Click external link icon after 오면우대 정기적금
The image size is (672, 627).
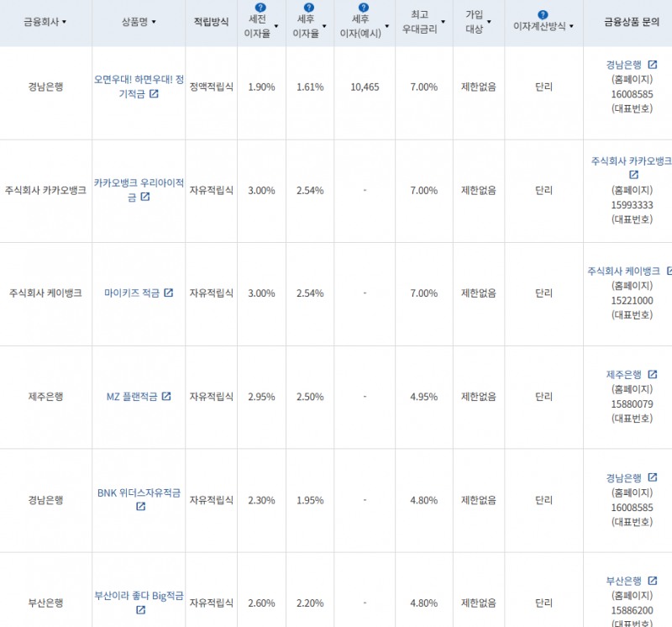(x=154, y=93)
